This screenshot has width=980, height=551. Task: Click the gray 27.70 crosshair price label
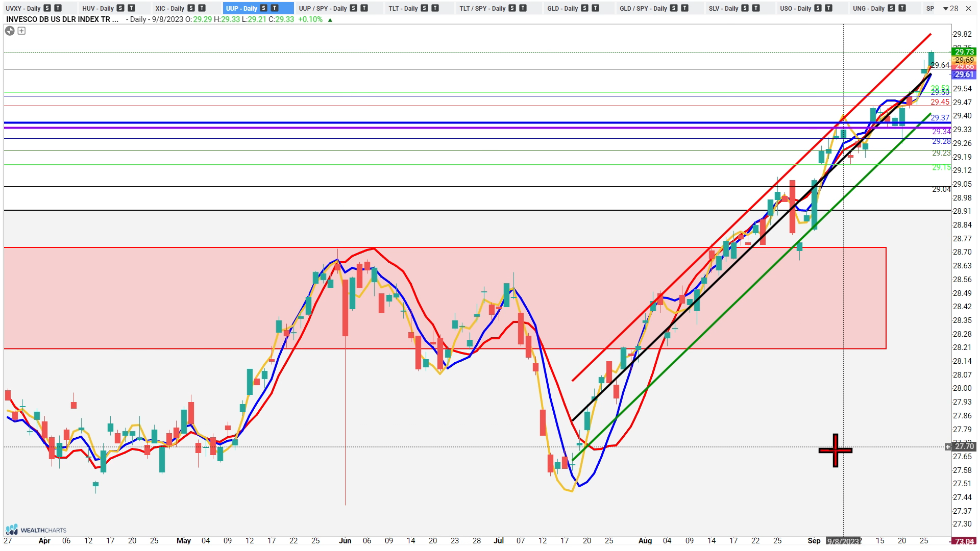pos(964,446)
